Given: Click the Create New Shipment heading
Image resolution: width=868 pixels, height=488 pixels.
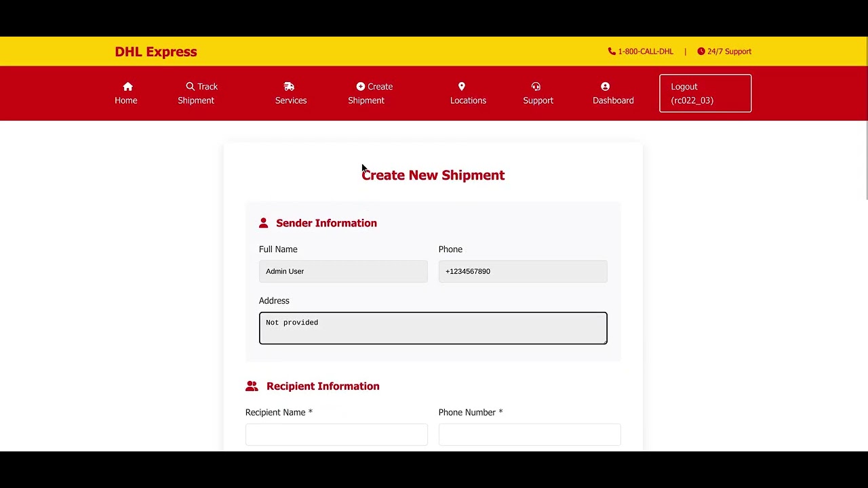Looking at the screenshot, I should tap(433, 175).
